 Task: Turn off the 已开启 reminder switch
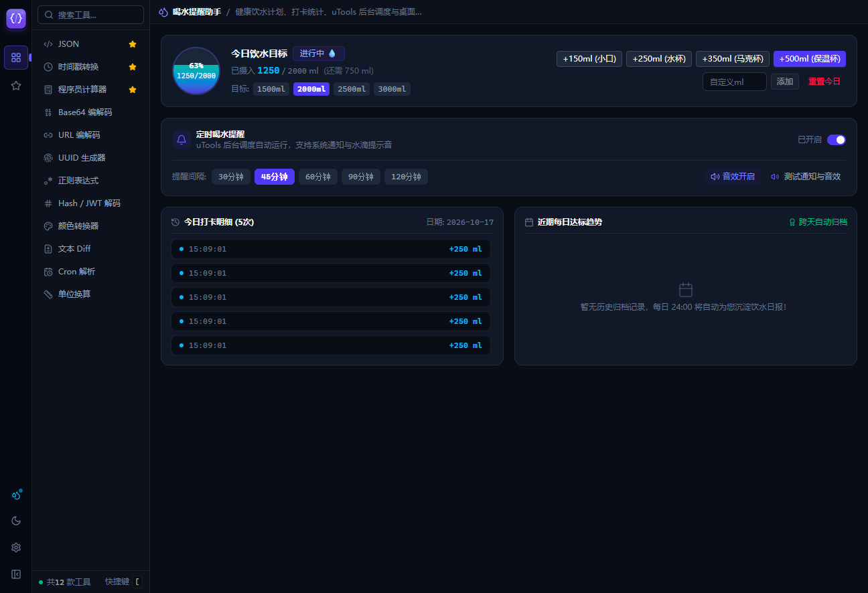click(837, 140)
